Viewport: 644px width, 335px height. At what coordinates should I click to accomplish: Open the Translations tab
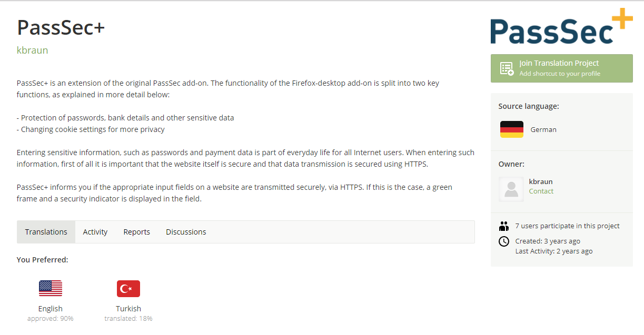[x=46, y=232]
